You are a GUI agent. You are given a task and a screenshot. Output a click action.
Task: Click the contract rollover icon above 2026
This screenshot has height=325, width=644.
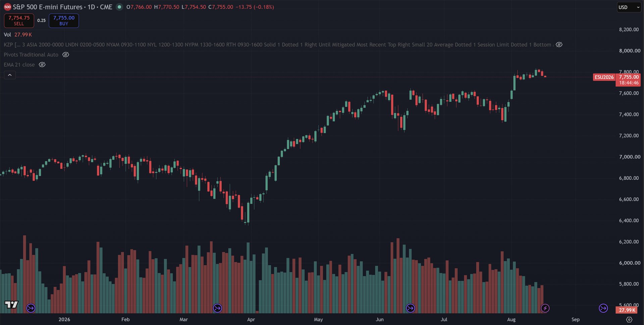tap(31, 308)
